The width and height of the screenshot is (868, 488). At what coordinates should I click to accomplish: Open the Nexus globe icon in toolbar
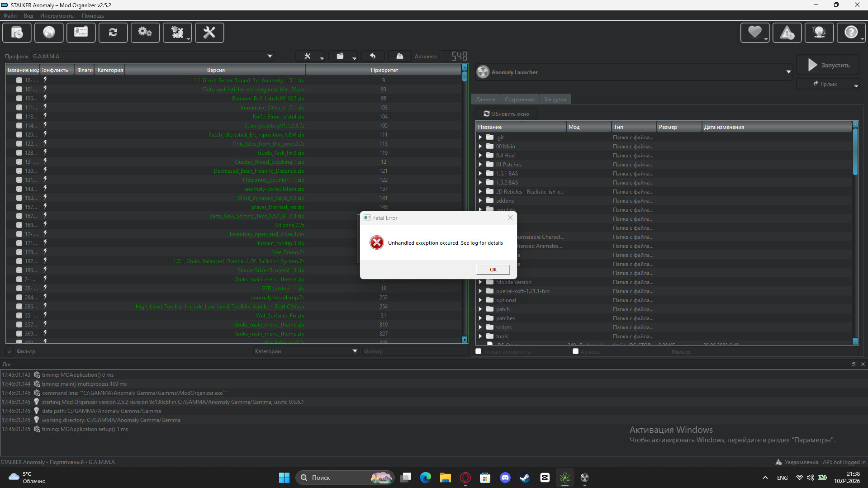coord(49,33)
